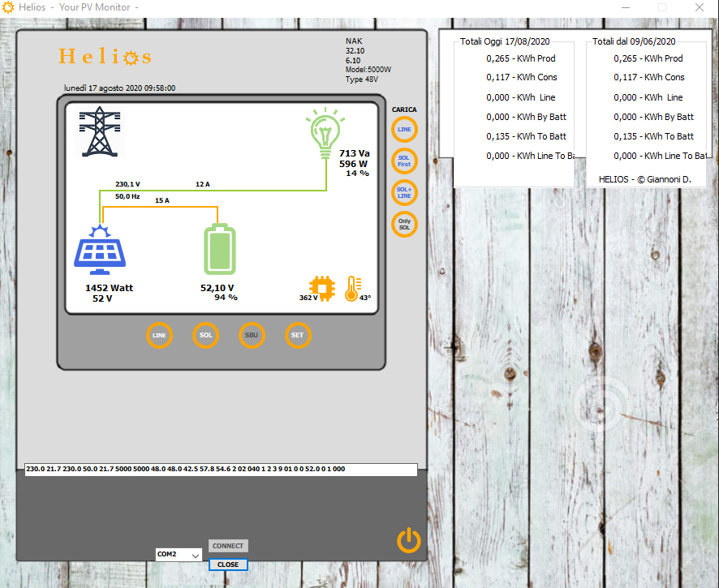Click the green battery icon
This screenshot has width=719, height=588.
(x=219, y=248)
